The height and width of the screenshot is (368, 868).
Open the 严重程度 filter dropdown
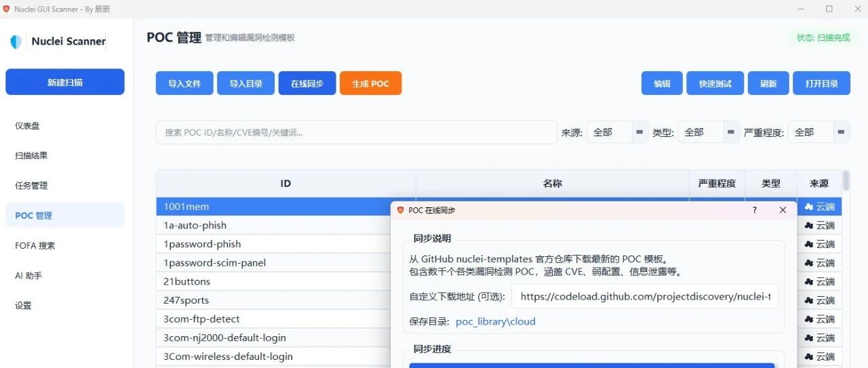[818, 132]
